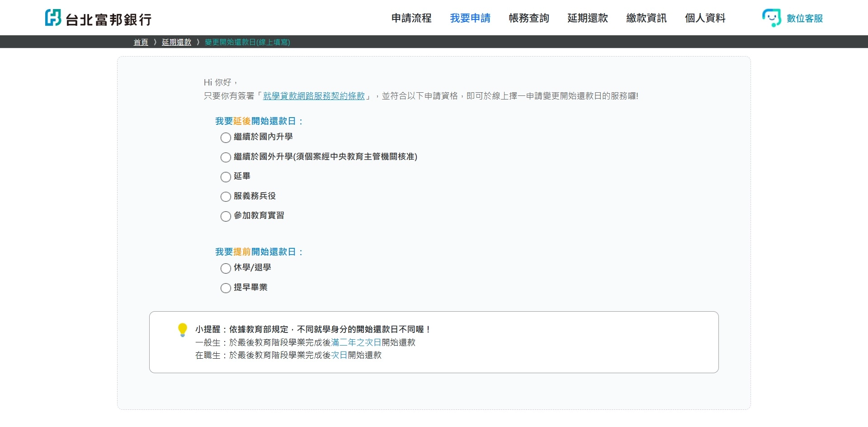Viewport: 868px width, 427px height.
Task: Select 繼續於國內升學 radio option
Action: click(226, 138)
